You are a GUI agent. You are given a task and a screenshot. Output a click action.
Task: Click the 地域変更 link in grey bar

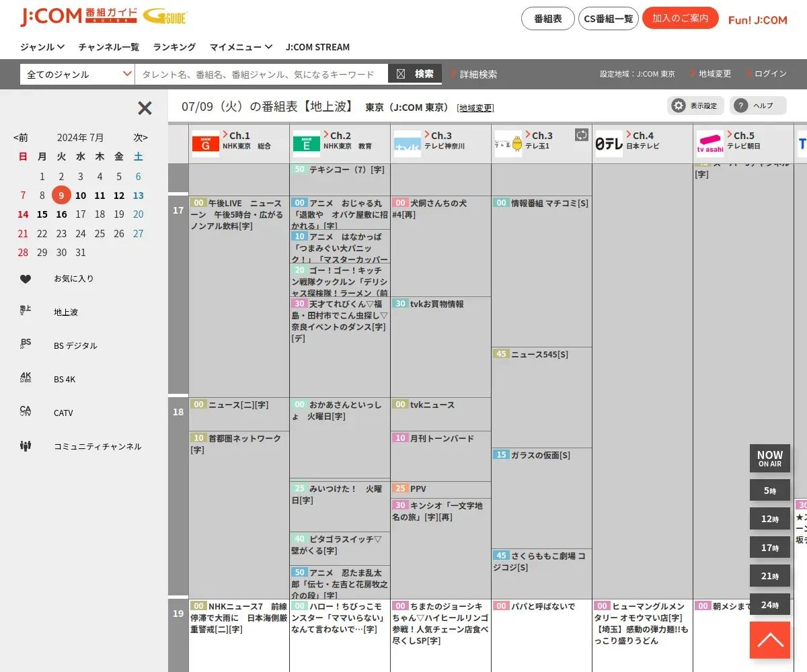[711, 74]
